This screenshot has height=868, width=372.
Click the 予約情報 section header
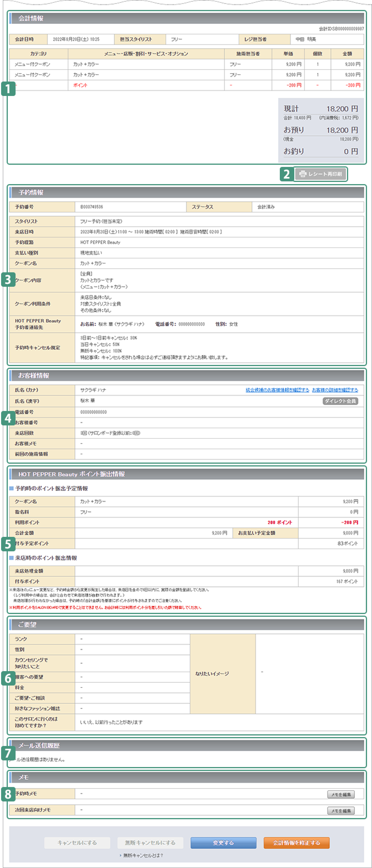pyautogui.click(x=187, y=192)
